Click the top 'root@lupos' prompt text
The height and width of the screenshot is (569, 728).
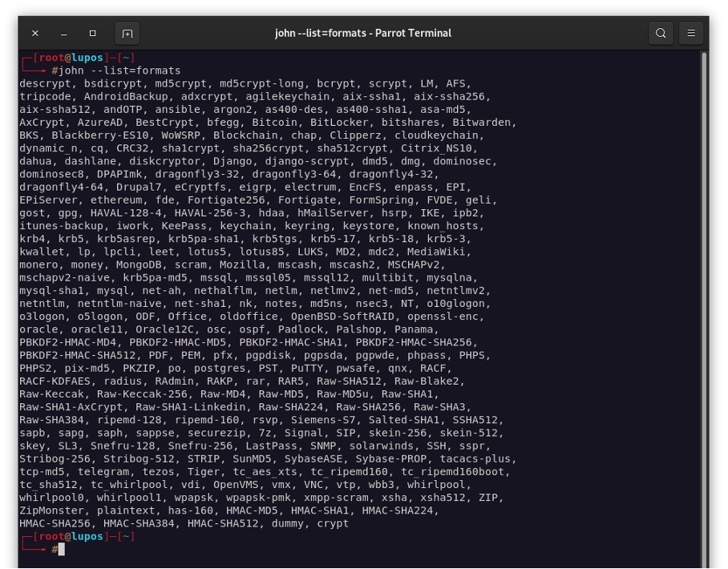pos(71,58)
